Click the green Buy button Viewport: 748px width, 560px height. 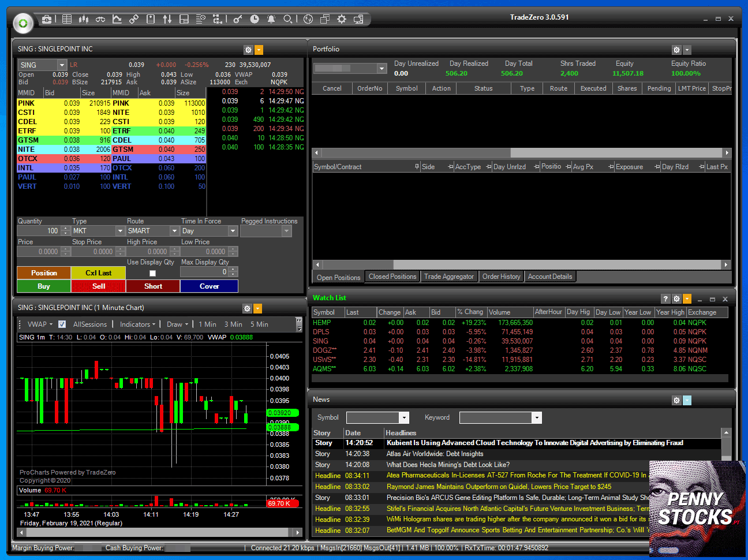click(x=44, y=286)
